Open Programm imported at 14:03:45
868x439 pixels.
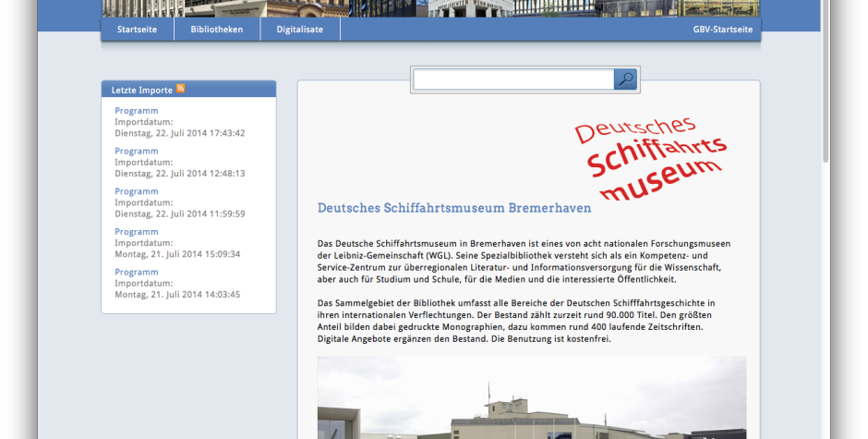click(136, 272)
